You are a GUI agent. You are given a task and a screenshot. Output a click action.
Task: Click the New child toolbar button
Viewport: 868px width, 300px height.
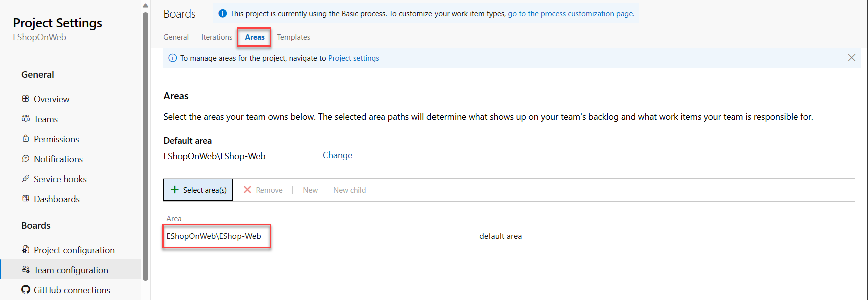pos(349,190)
